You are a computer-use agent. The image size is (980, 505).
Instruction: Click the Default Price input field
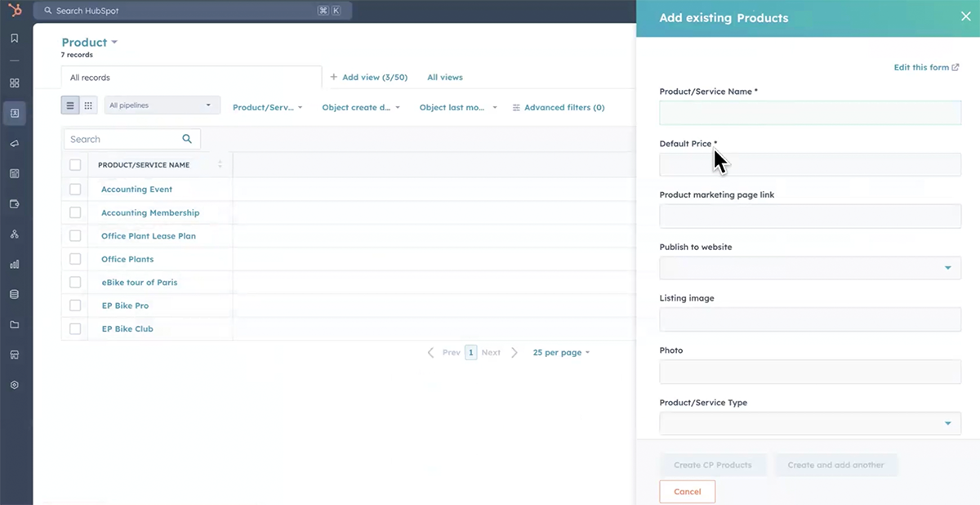(x=809, y=165)
